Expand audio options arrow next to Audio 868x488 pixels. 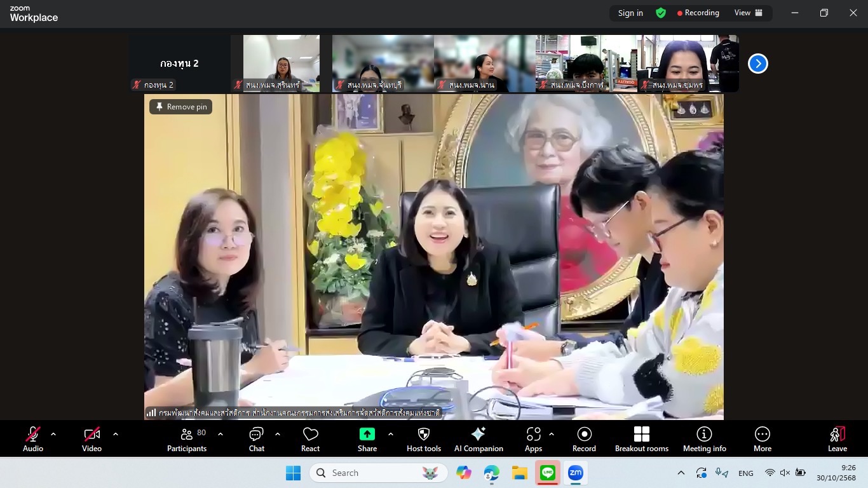coord(53,435)
